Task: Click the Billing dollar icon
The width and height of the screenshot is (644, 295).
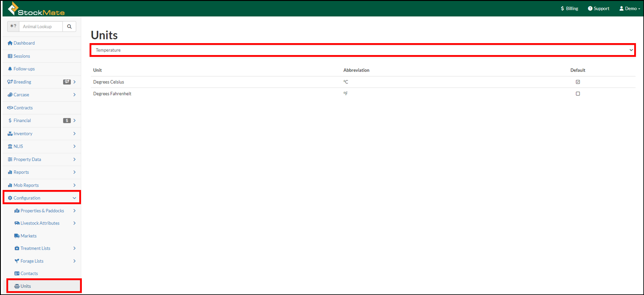Action: click(x=563, y=9)
